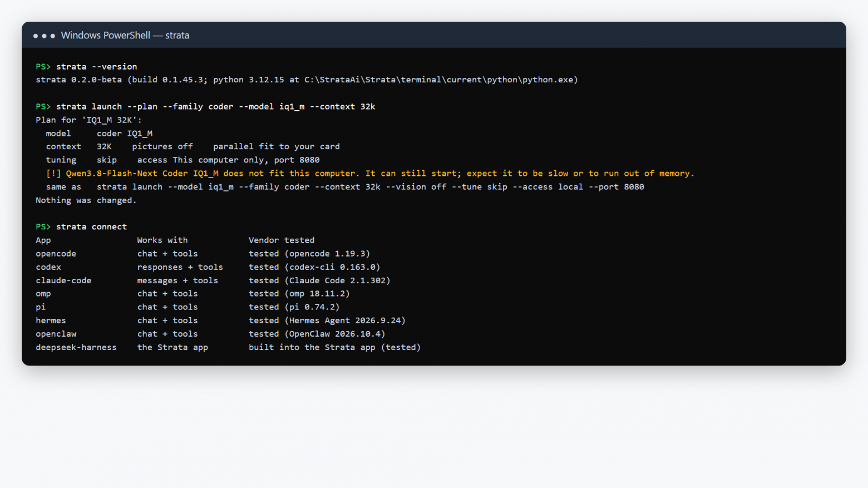
Task: Click the claude-code app entry
Action: tap(63, 280)
